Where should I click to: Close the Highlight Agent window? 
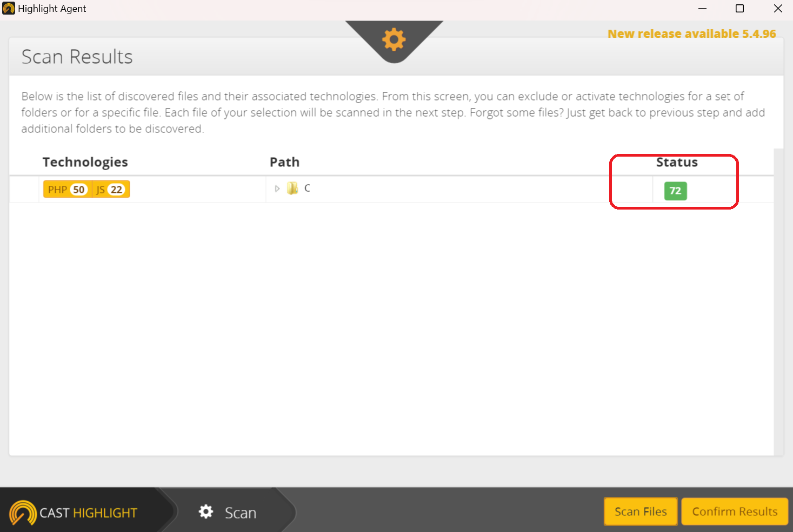coord(778,9)
